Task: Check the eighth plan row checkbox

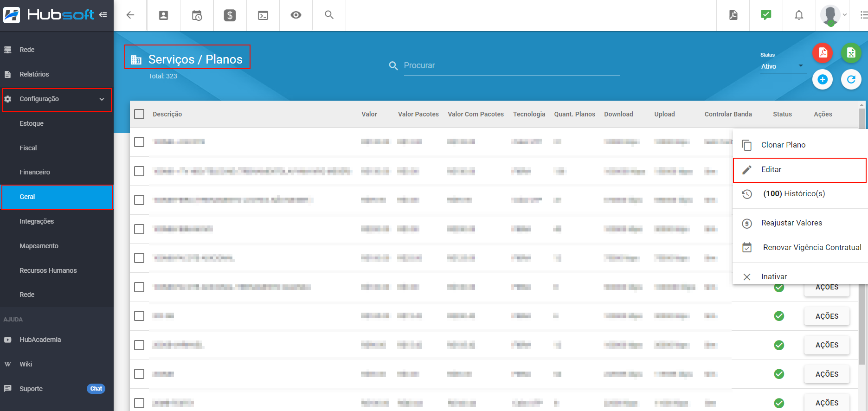Action: [x=139, y=345]
